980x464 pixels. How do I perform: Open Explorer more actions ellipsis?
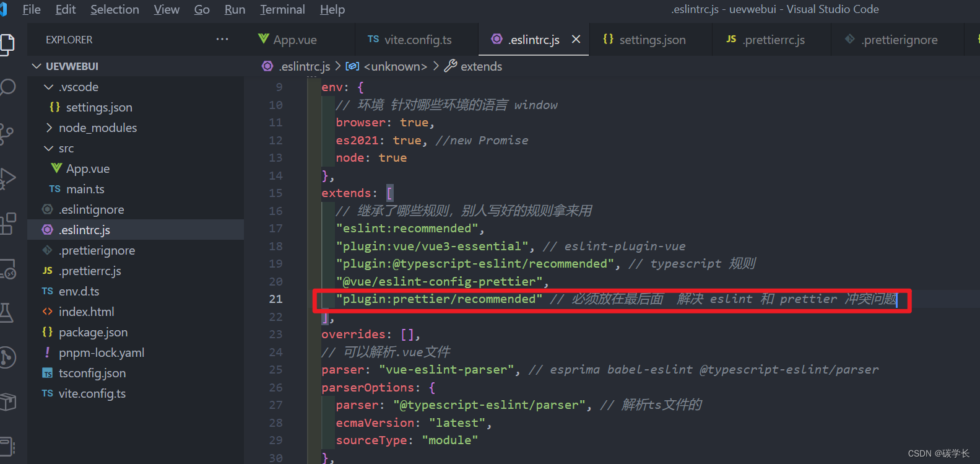(222, 39)
